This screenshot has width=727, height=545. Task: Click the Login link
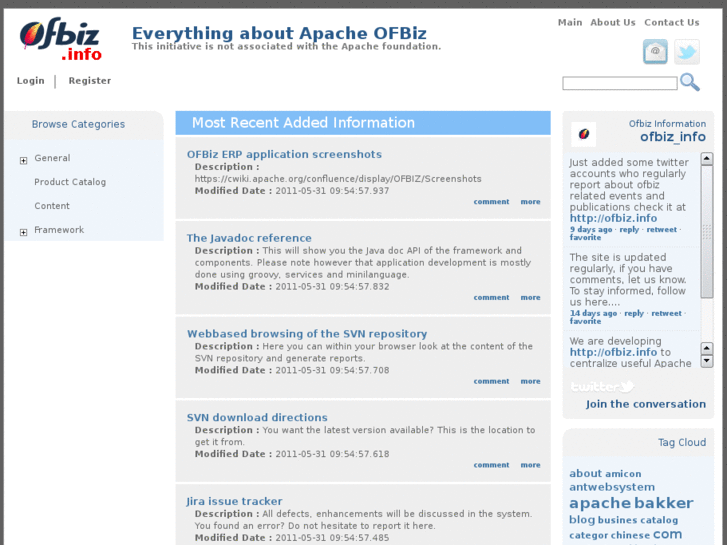point(31,81)
